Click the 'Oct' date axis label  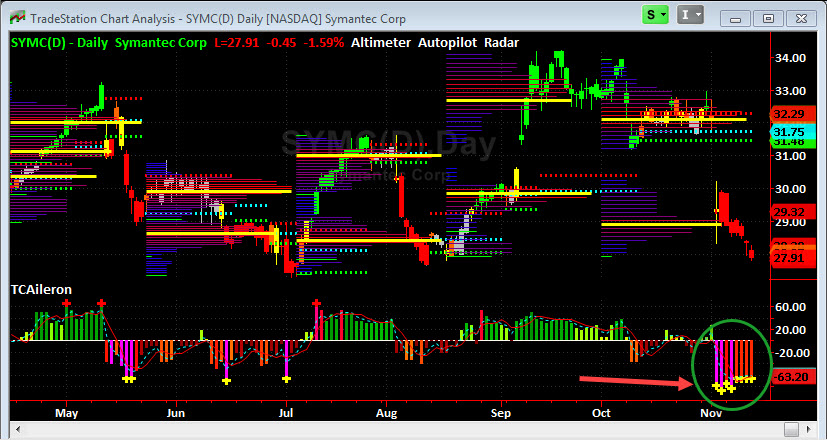[601, 413]
